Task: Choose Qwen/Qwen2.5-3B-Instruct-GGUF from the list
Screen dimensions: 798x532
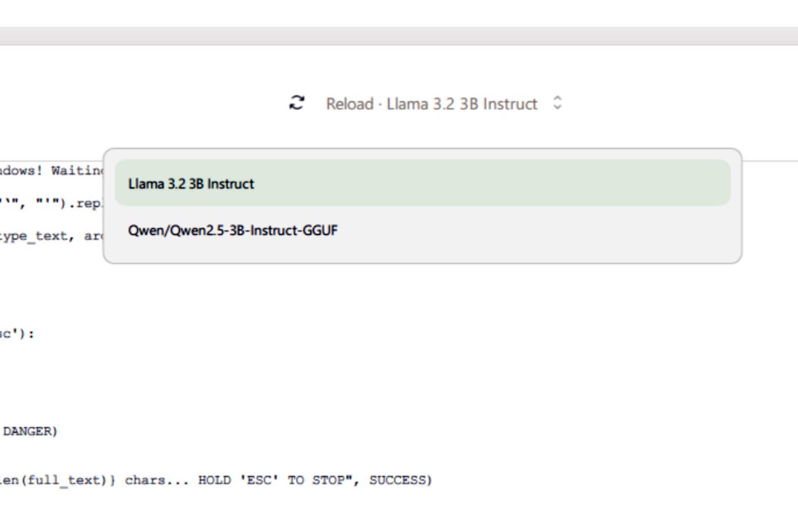Action: (x=423, y=230)
